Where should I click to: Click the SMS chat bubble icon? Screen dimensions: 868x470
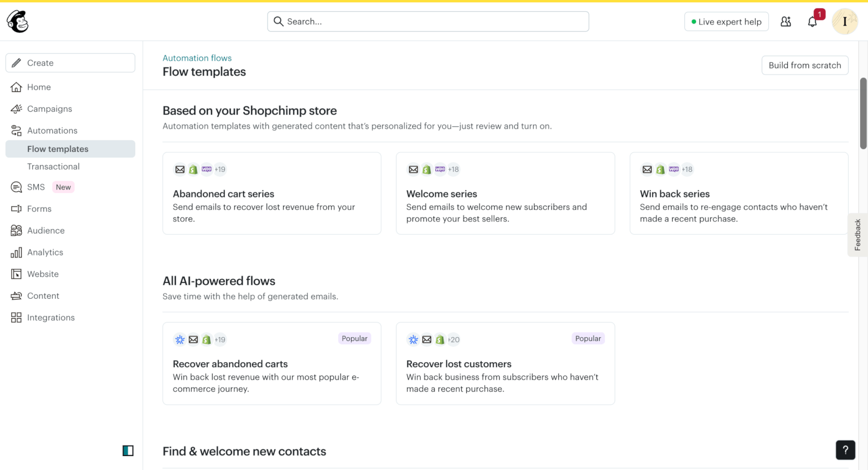click(16, 187)
